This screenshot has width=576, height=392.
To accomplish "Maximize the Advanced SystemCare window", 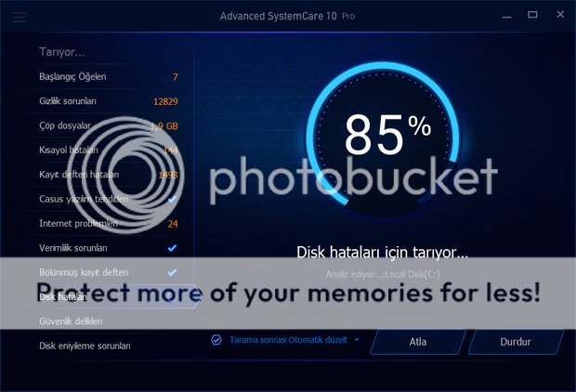I will point(532,15).
